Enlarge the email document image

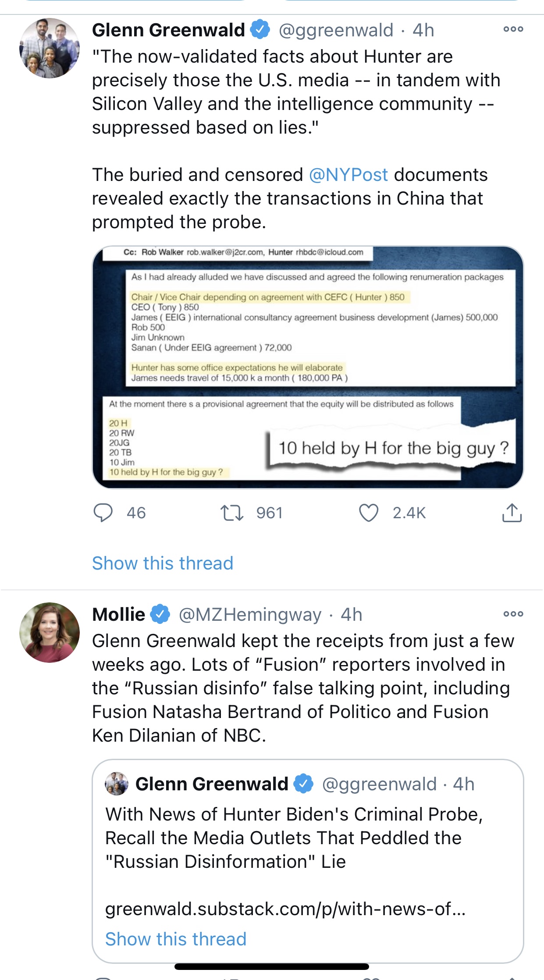coord(308,367)
